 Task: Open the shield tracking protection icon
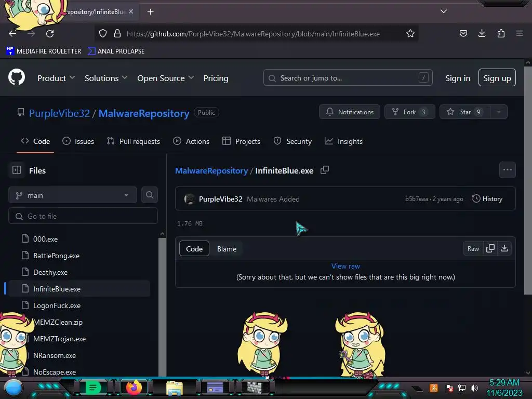pos(103,34)
